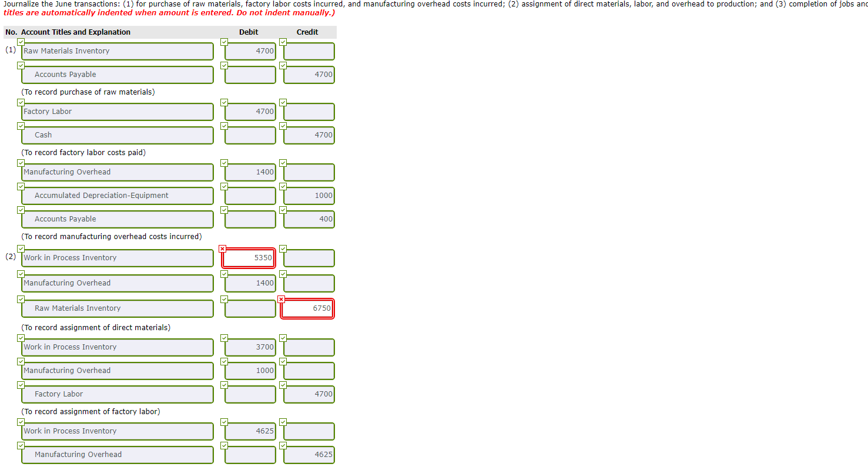The width and height of the screenshot is (868, 467).
Task: Select the Manufacturing Overhead title field with 1000 debit
Action: click(x=118, y=371)
